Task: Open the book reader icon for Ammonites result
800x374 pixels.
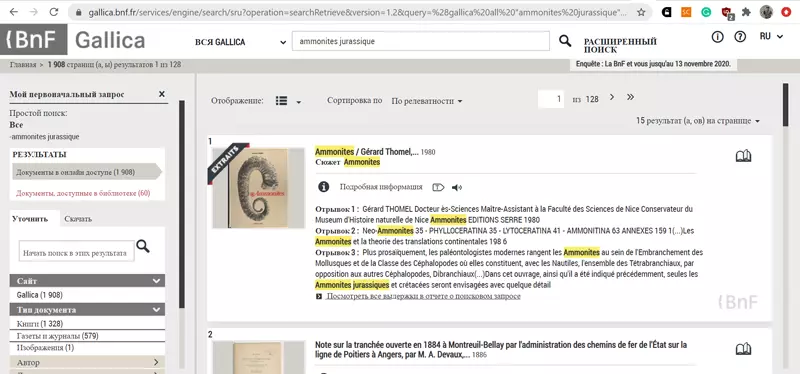Action: [743, 156]
